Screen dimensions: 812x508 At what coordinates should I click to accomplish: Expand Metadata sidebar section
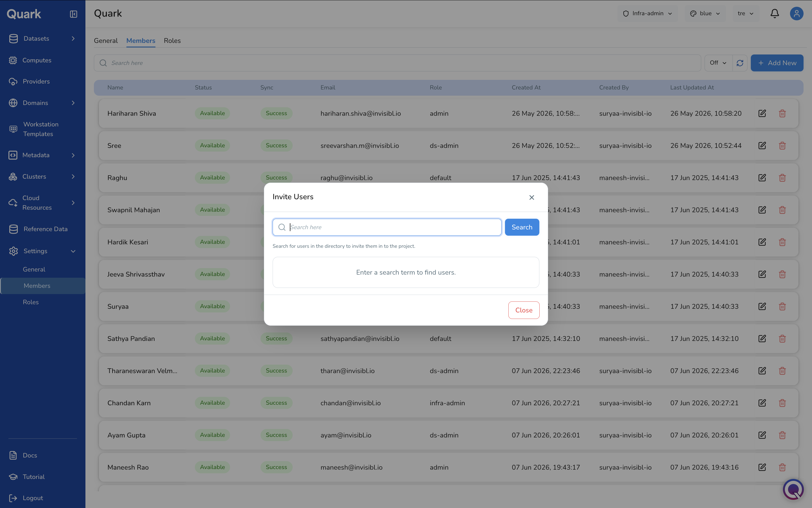pyautogui.click(x=73, y=155)
